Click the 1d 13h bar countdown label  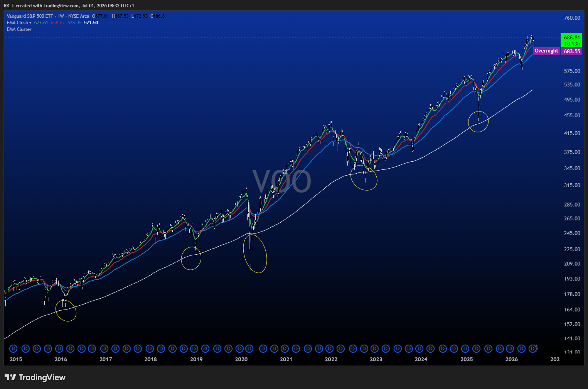click(572, 44)
